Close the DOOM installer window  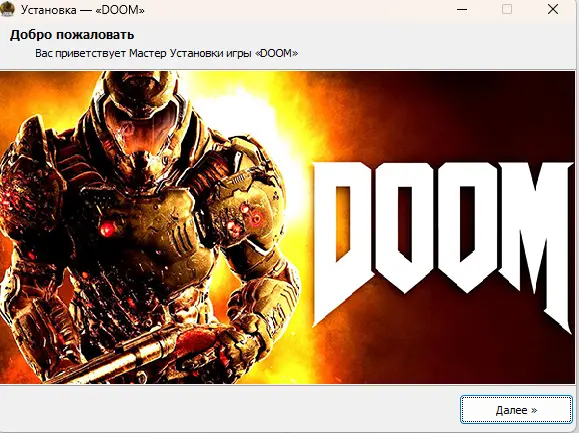[x=552, y=9]
